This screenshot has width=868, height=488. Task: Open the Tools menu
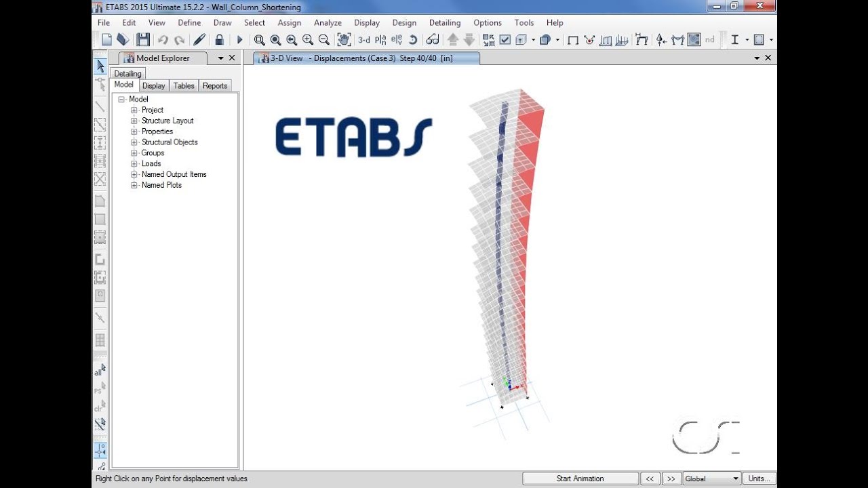[524, 22]
